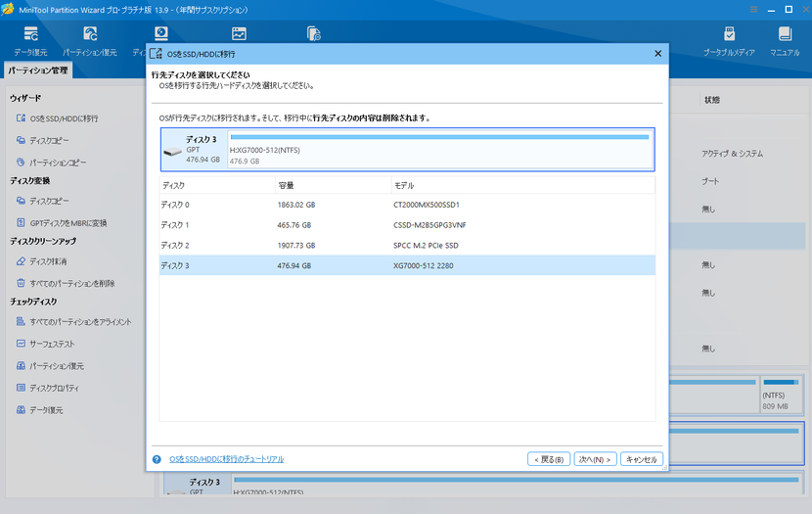Click the 容量 column header

point(333,185)
